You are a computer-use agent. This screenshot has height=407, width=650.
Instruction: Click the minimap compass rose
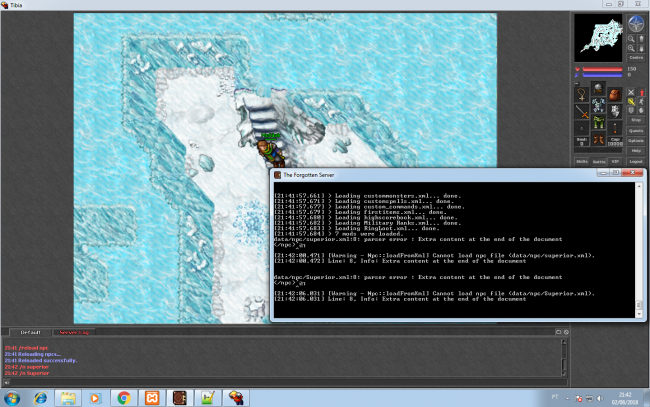coord(636,24)
